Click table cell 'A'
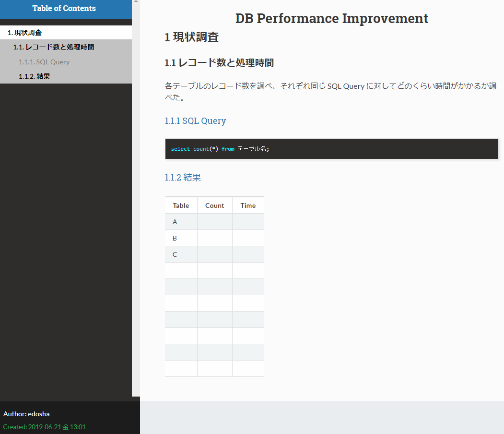 point(181,222)
